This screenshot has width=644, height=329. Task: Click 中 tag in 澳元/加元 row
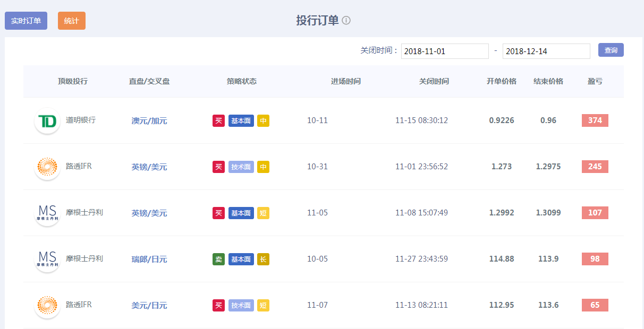(264, 120)
